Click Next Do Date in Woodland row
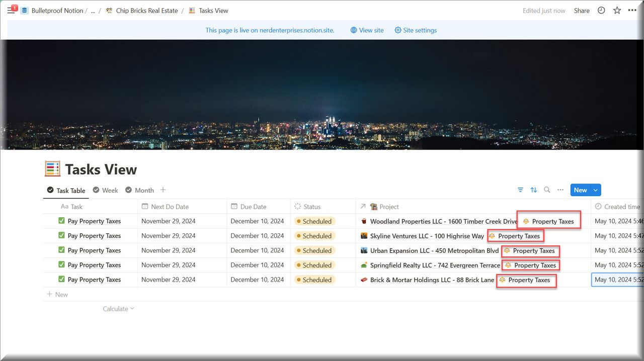Screen dimensions: 644x361 pos(169,221)
